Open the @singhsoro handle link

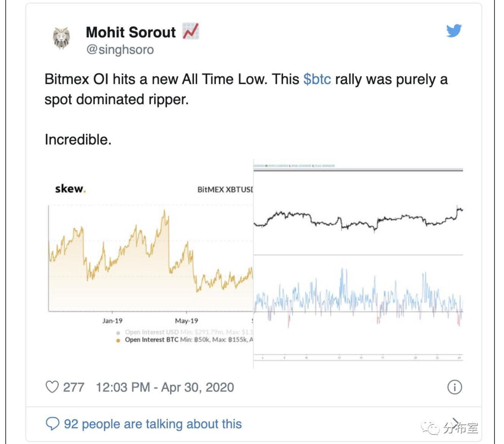click(x=120, y=50)
